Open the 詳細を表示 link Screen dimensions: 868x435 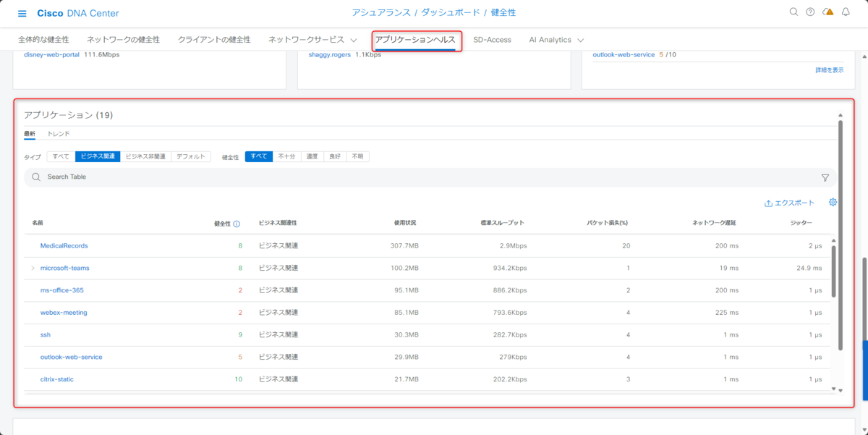tap(829, 70)
